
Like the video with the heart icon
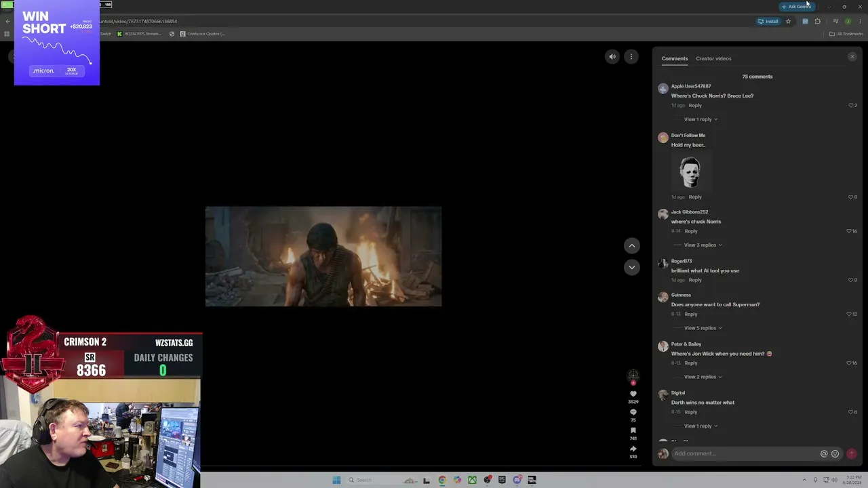pyautogui.click(x=633, y=394)
